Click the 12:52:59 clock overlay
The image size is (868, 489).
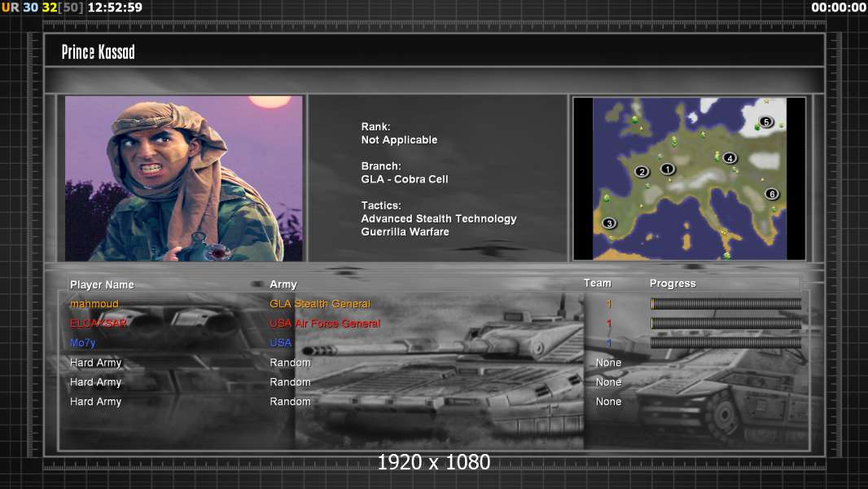[x=115, y=7]
